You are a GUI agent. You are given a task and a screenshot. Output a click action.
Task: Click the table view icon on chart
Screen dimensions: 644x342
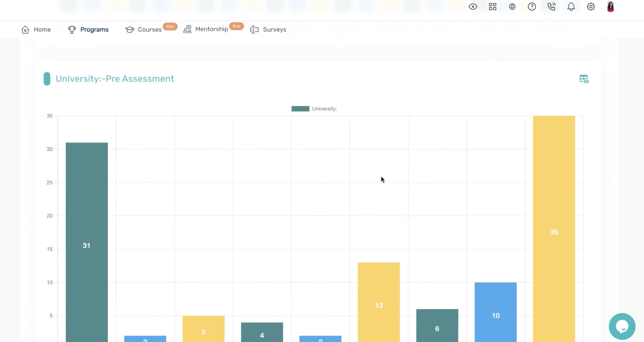[x=584, y=79]
